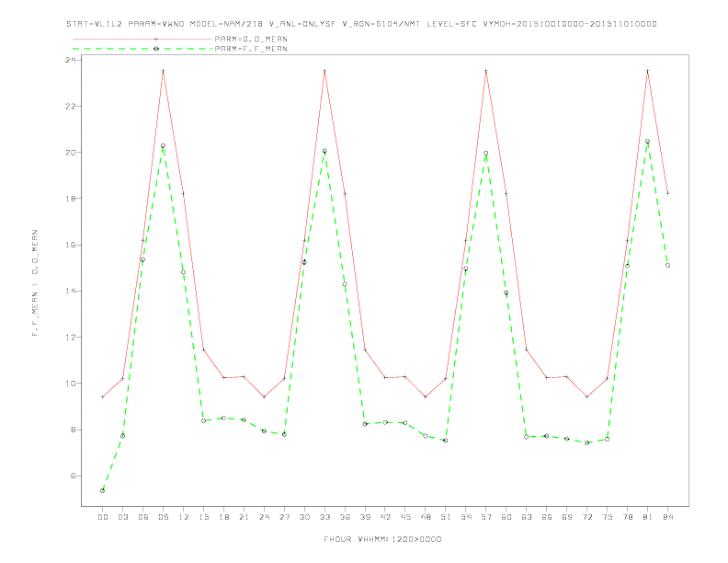Click the red plus data point at hour 24
This screenshot has height=563, width=728.
coord(264,396)
